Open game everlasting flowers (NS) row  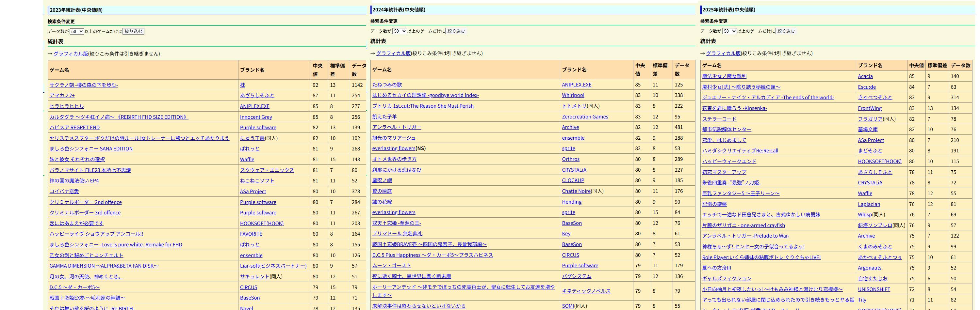point(394,148)
